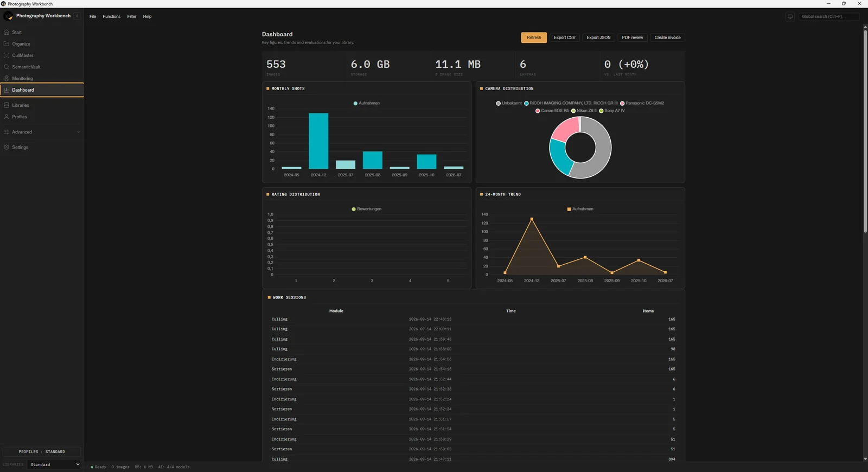This screenshot has height=472, width=868.
Task: Click the Profiles · Standard button
Action: point(42,451)
